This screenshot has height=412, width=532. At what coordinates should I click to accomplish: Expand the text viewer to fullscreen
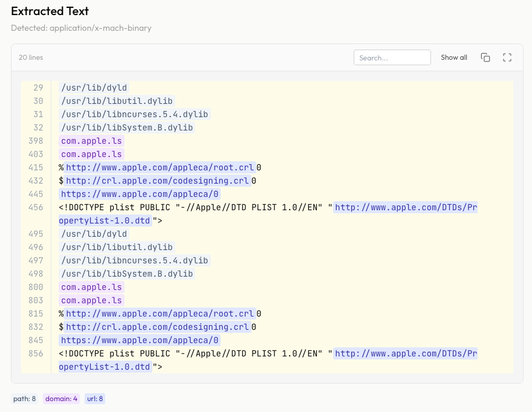coord(507,57)
